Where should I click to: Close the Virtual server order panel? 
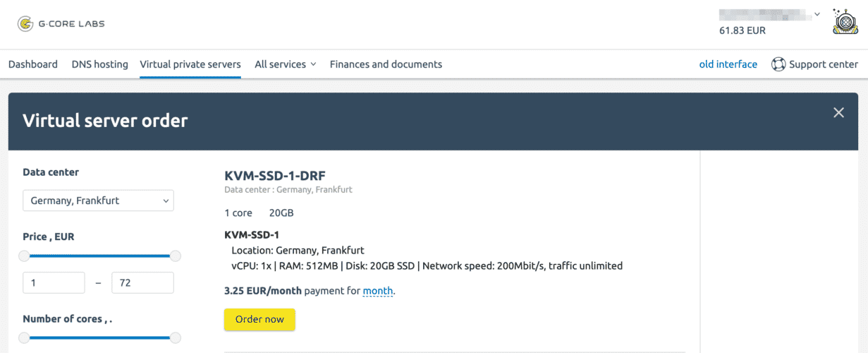838,112
